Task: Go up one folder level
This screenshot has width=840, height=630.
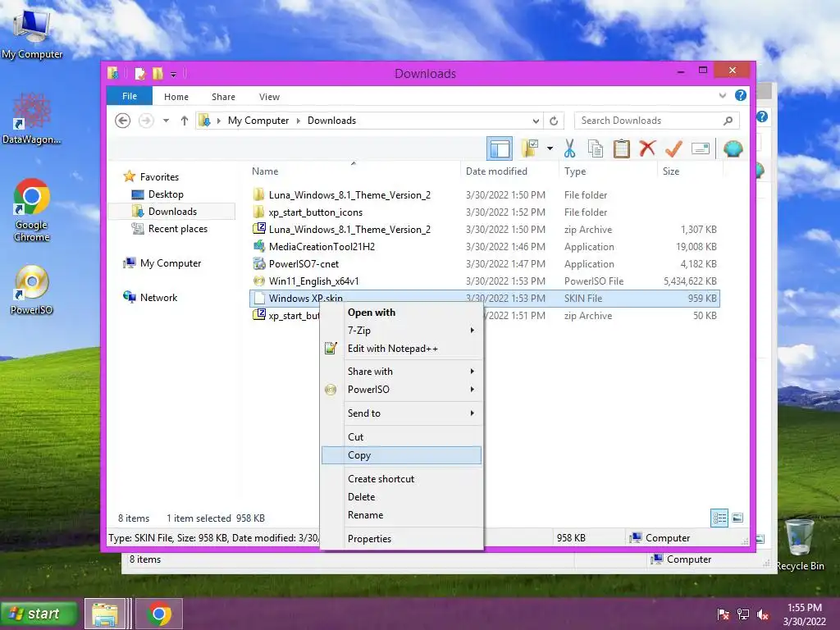Action: click(x=185, y=121)
